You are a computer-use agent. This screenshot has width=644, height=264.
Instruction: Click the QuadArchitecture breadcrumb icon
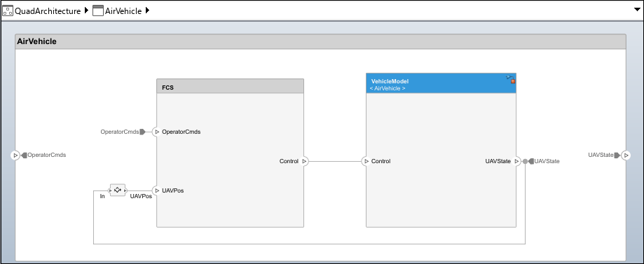tap(8, 11)
